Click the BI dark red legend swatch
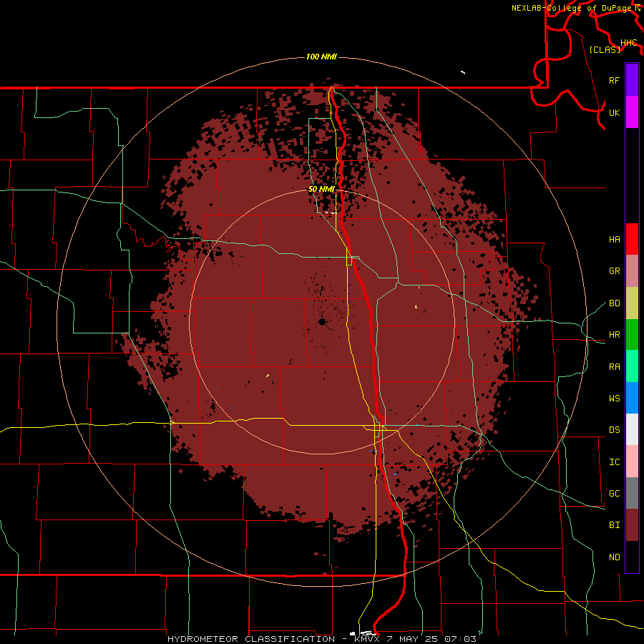 pyautogui.click(x=632, y=525)
